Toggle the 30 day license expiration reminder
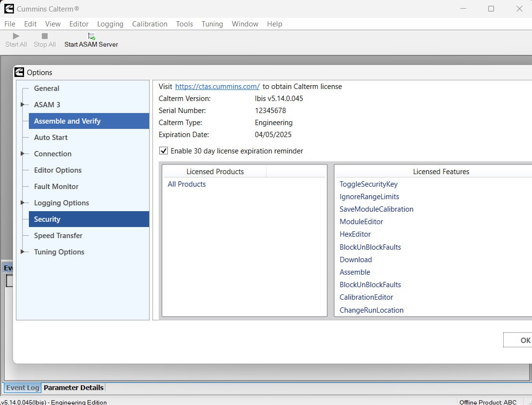The width and height of the screenshot is (532, 405). 164,151
